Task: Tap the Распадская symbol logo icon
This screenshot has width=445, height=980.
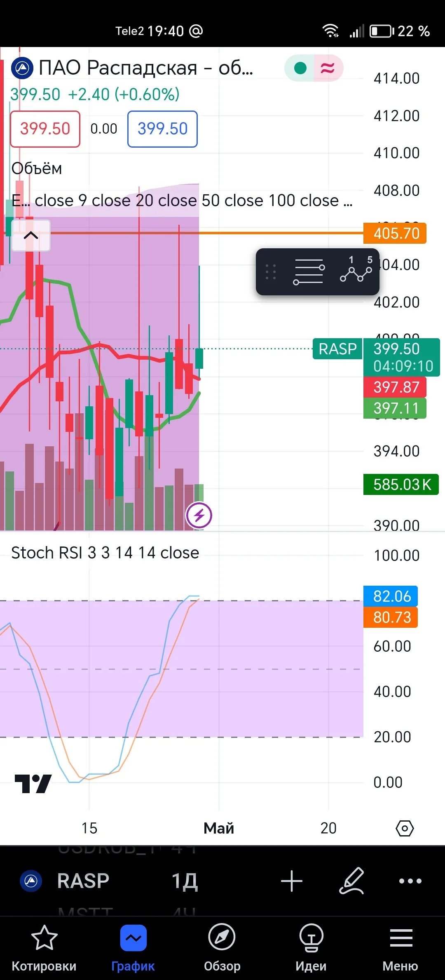Action: pos(22,68)
